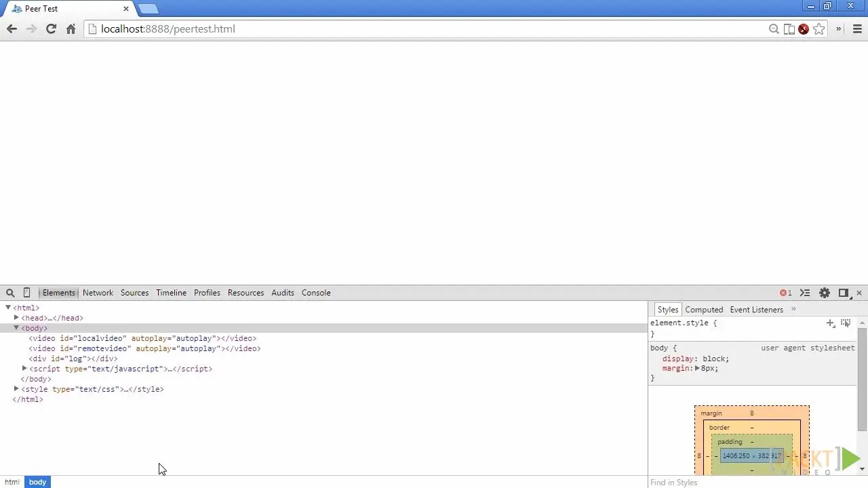Click the device screens icon in the address bar
This screenshot has height=488, width=868.
[789, 28]
